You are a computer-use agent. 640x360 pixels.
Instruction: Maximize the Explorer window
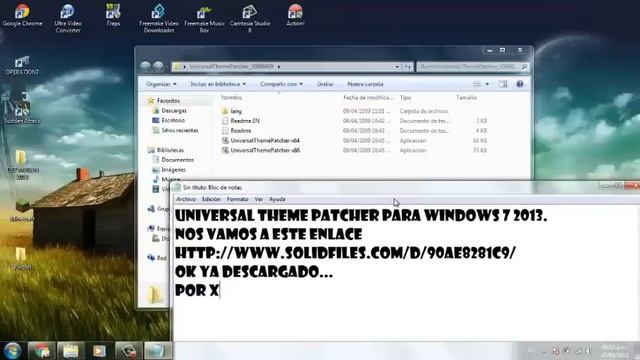click(x=502, y=50)
